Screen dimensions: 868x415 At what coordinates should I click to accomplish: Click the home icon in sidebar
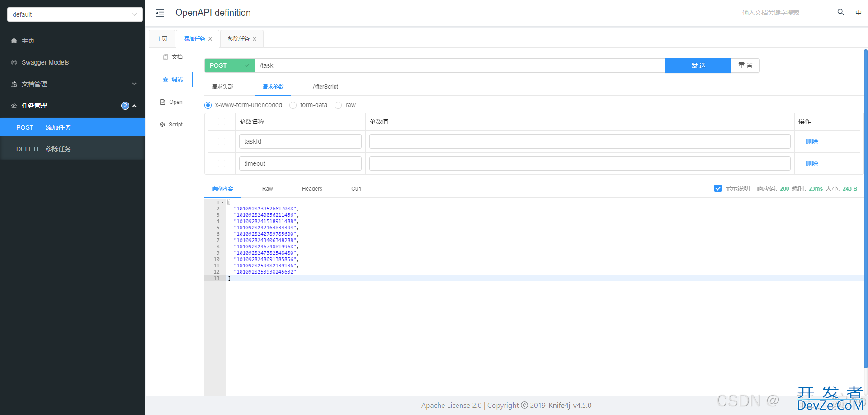(x=14, y=41)
